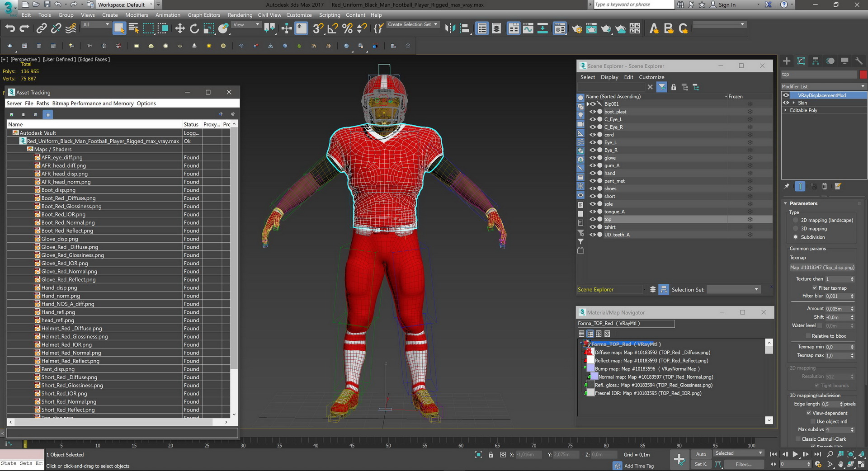The image size is (868, 471).
Task: Click Play Animation button
Action: 795,454
